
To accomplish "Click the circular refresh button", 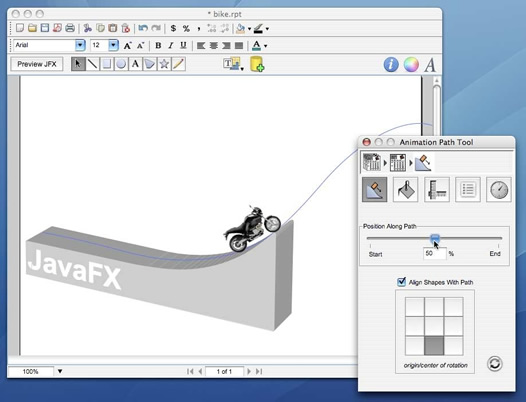I will point(495,363).
